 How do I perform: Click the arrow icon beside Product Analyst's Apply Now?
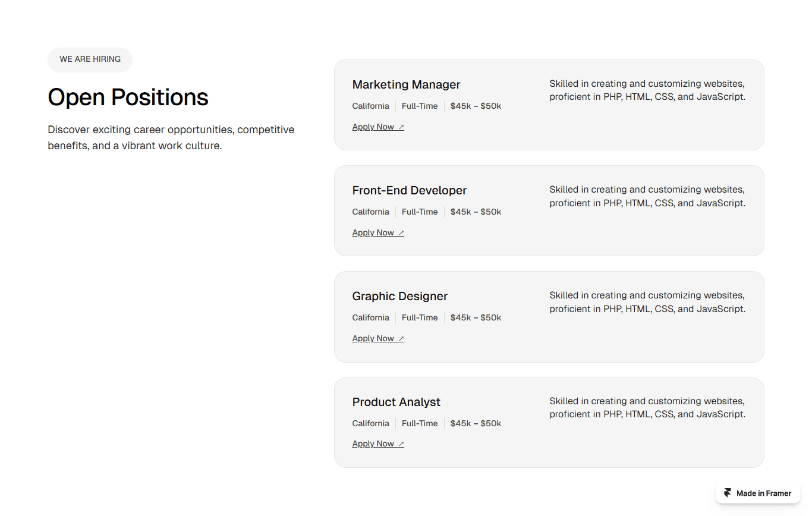[401, 444]
